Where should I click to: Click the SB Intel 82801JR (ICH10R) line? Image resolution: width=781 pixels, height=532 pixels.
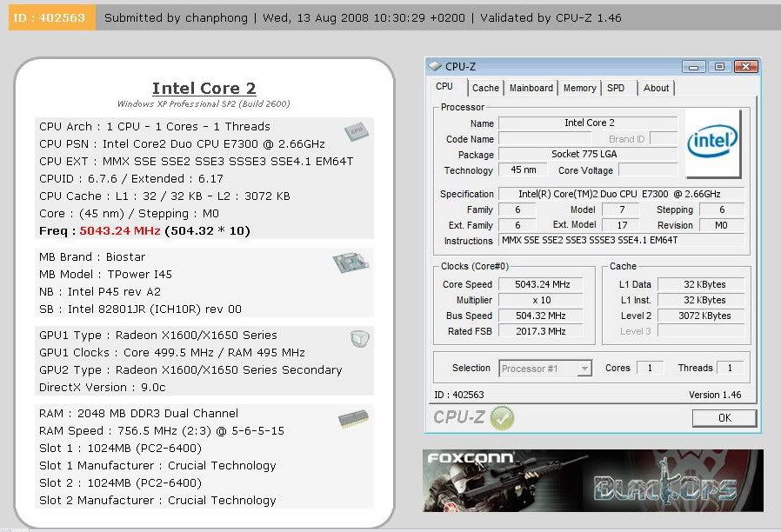(x=140, y=309)
